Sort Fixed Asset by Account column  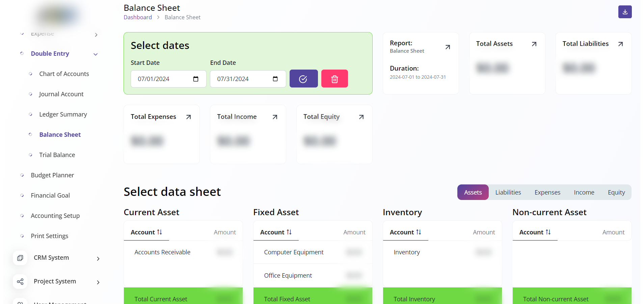(276, 232)
